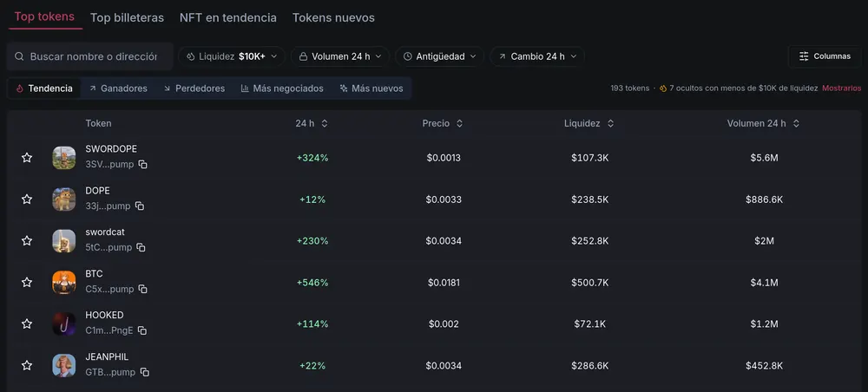The width and height of the screenshot is (868, 392).
Task: Click the search magnifier icon
Action: [x=19, y=56]
